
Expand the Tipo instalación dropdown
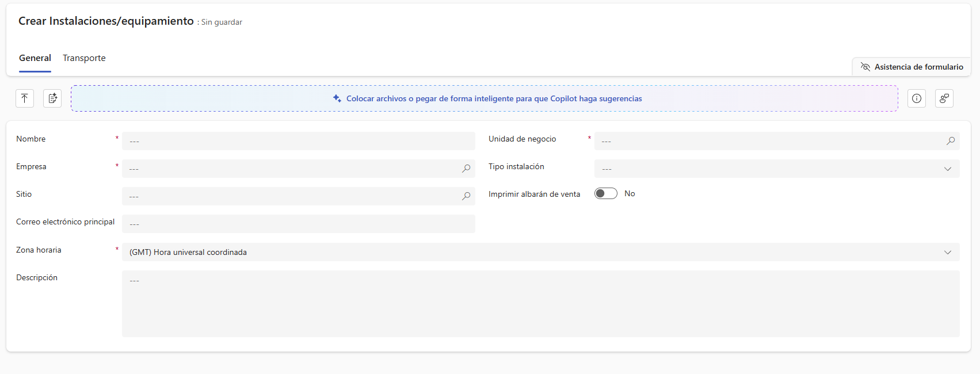[947, 169]
